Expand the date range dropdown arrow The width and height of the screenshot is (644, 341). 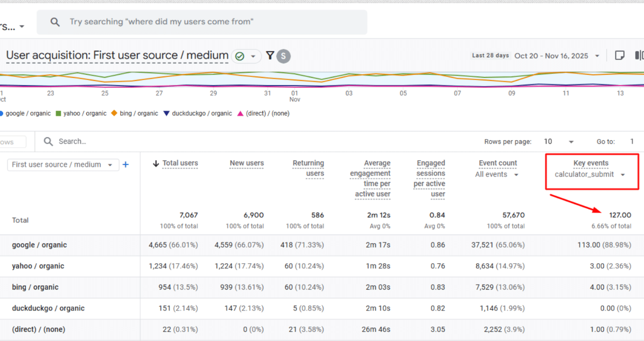pos(597,56)
